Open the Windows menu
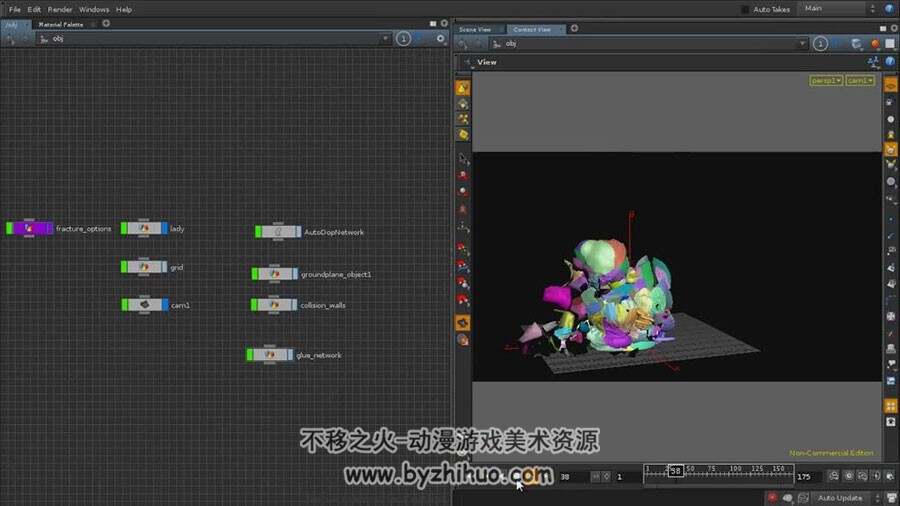The height and width of the screenshot is (506, 900). 94,9
